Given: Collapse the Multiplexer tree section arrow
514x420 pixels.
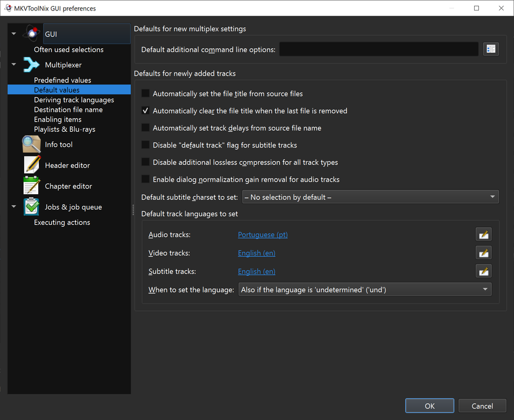Looking at the screenshot, I should coord(14,64).
